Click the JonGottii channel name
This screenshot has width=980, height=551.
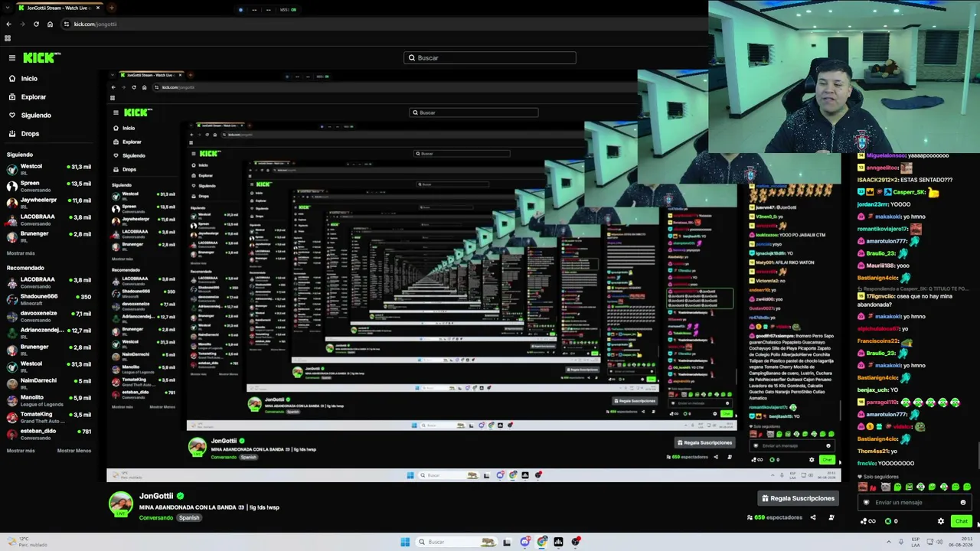pyautogui.click(x=156, y=496)
